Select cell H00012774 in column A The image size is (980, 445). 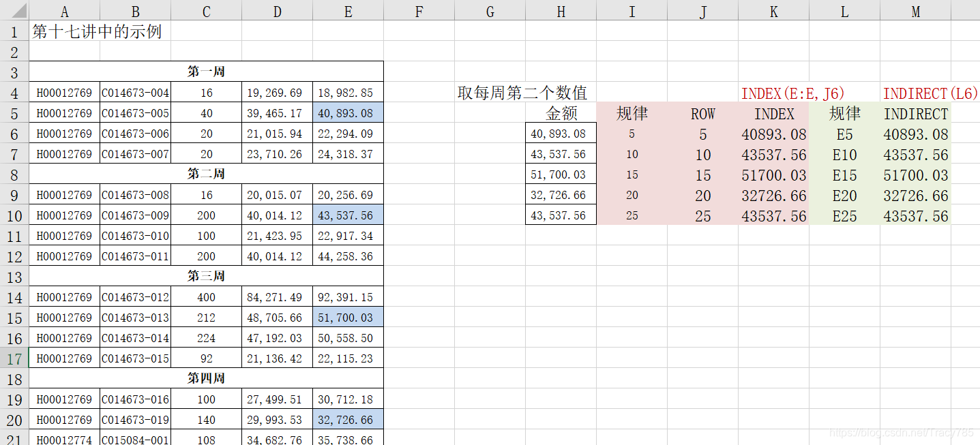point(64,438)
